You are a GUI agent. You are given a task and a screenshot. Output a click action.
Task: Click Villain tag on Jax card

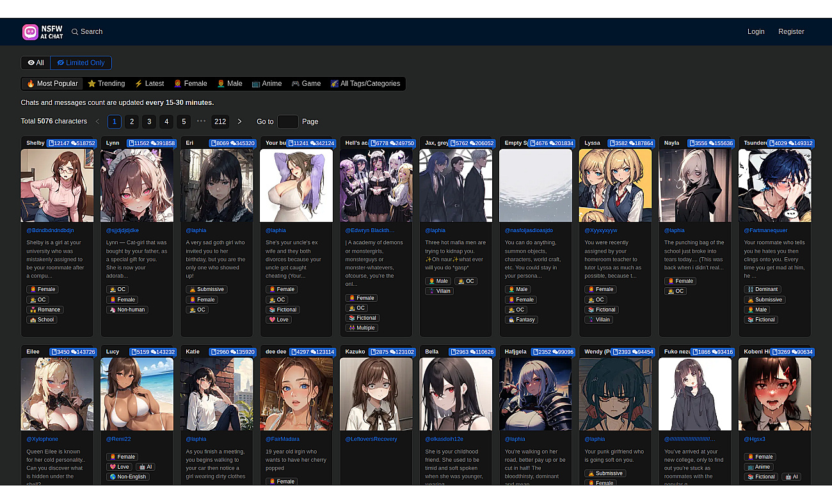point(439,291)
